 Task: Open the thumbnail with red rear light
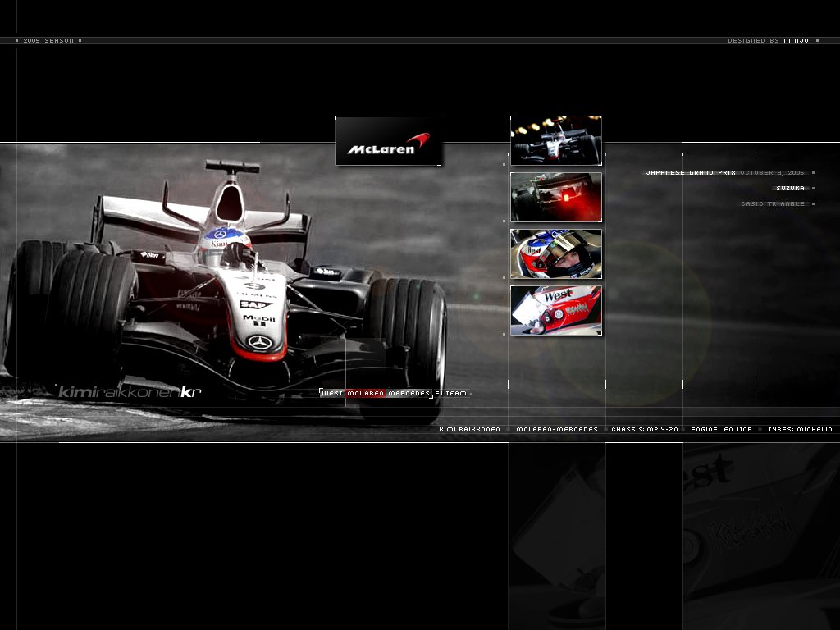(x=556, y=197)
